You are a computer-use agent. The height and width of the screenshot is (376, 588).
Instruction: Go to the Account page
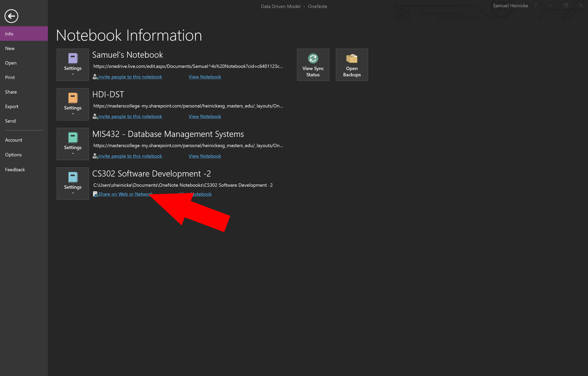[13, 140]
